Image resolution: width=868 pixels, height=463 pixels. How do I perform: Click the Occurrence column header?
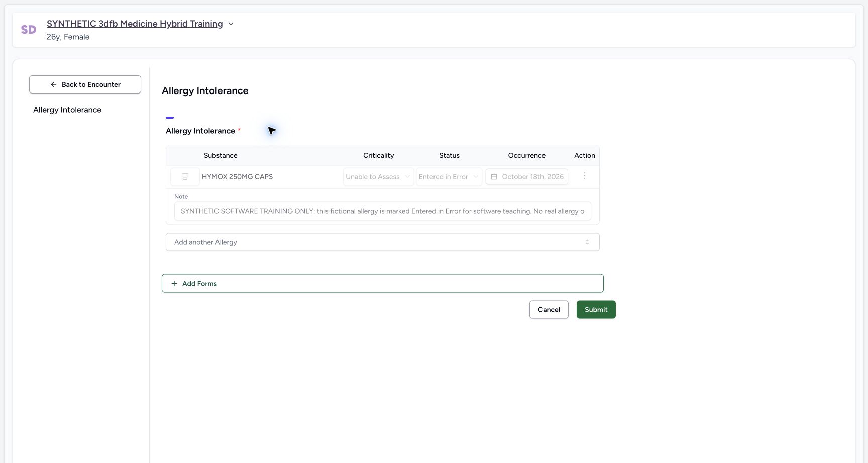(527, 155)
